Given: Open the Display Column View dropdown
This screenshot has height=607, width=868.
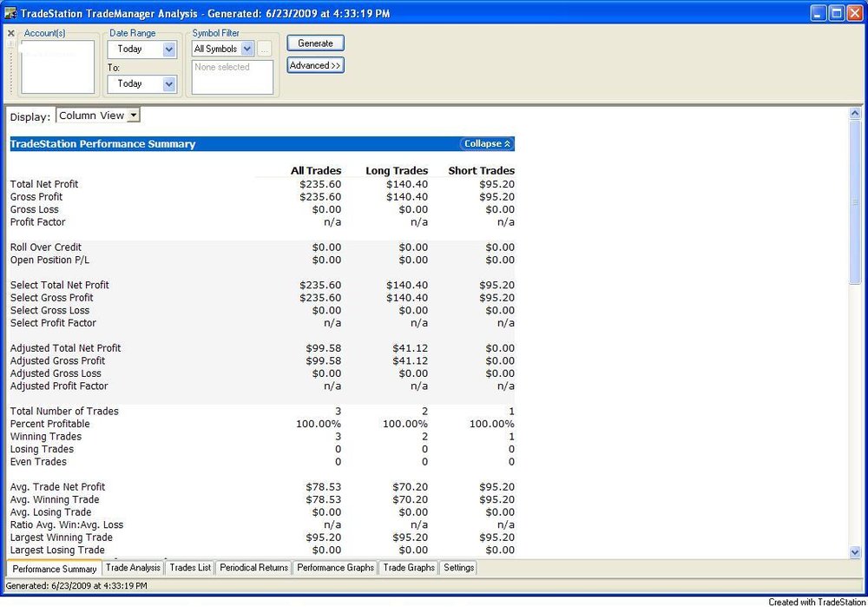Looking at the screenshot, I should click(x=133, y=115).
